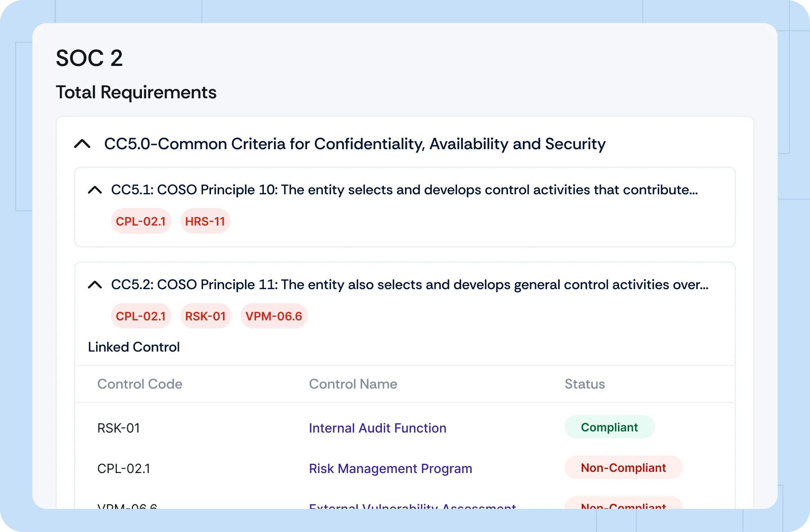Select the CPL-02.1 control code cell
The image size is (810, 532).
(x=123, y=468)
